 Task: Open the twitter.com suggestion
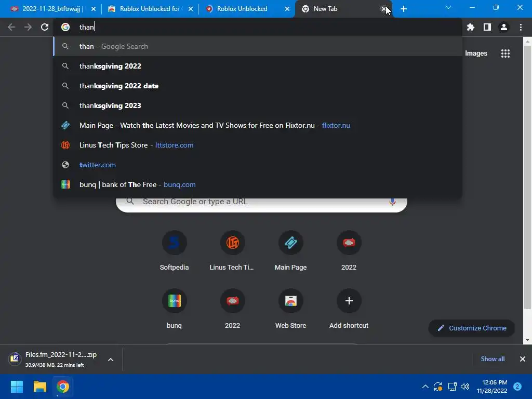point(258,165)
